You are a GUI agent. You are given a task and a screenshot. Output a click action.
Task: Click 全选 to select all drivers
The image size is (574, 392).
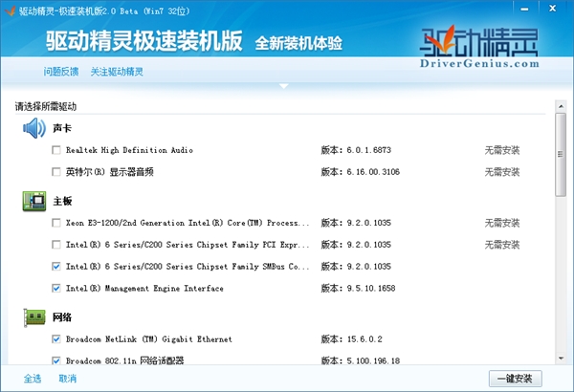click(x=33, y=379)
